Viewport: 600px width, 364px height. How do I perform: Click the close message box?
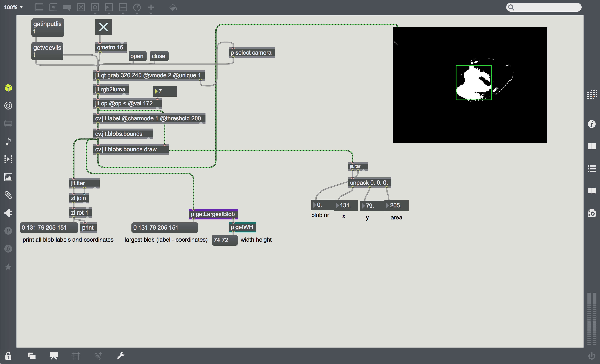tap(159, 56)
